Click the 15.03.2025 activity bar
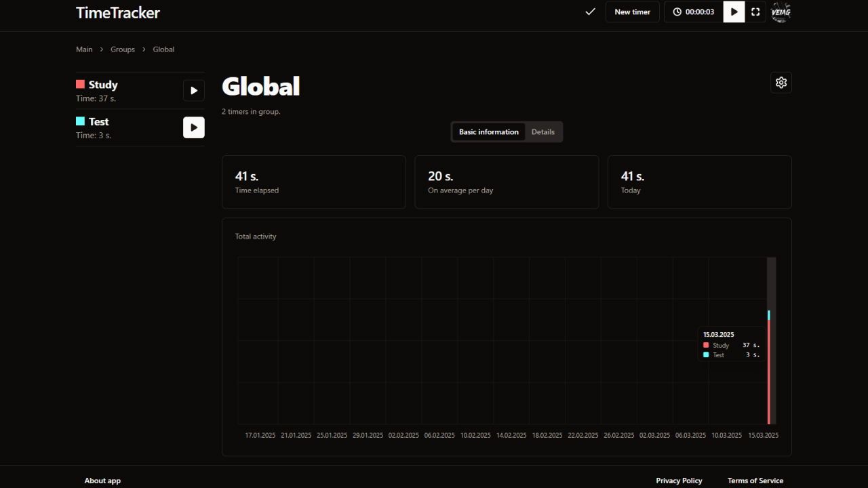 [x=769, y=367]
